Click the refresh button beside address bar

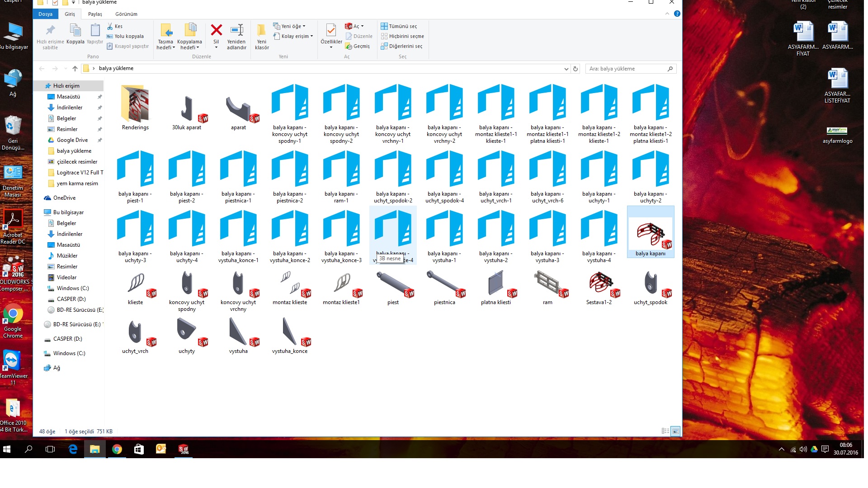pyautogui.click(x=575, y=69)
